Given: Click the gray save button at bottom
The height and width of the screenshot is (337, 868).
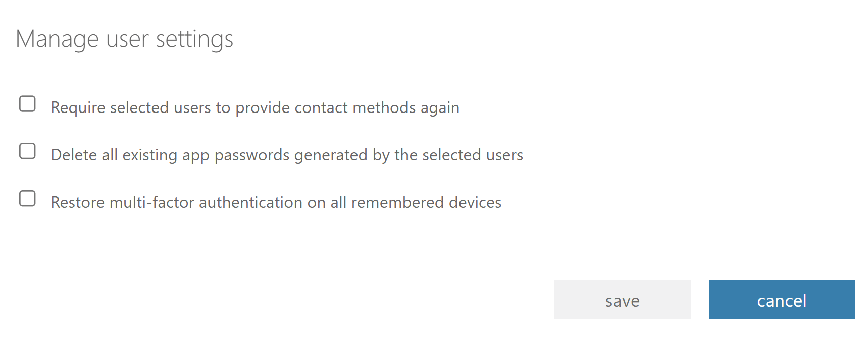Looking at the screenshot, I should [622, 300].
